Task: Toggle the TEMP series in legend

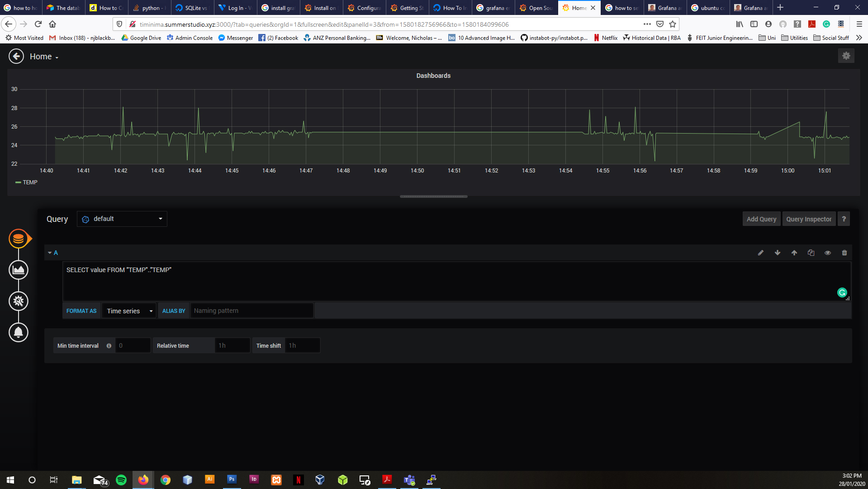Action: coord(30,182)
